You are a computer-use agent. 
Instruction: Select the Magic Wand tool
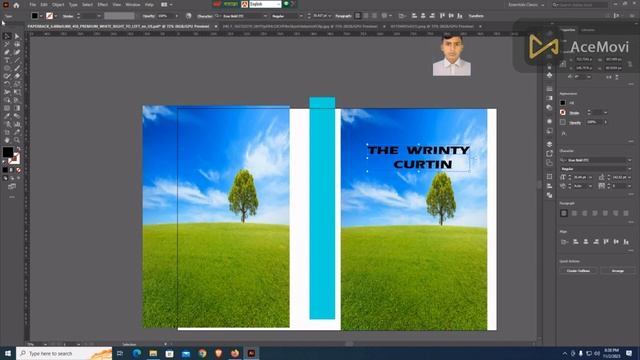[x=7, y=44]
